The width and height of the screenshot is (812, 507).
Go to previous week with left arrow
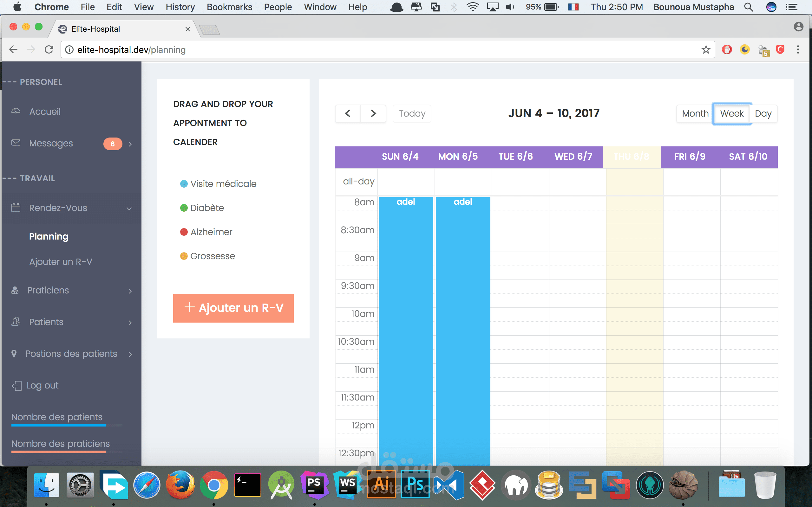[348, 113]
